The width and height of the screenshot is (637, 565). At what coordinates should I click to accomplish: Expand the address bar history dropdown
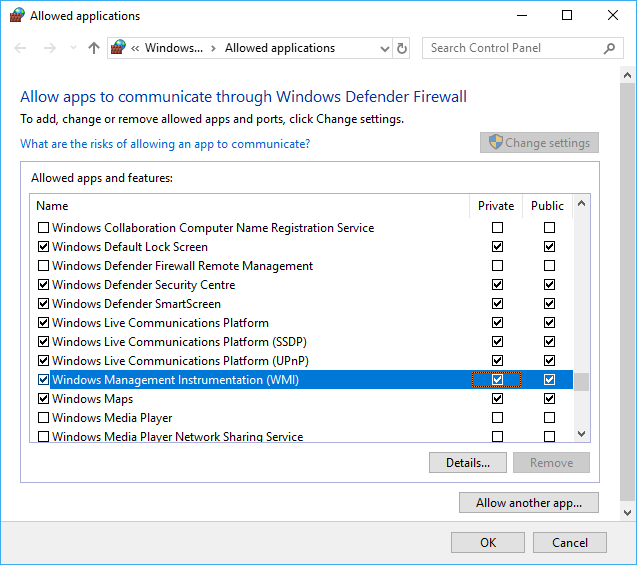pyautogui.click(x=384, y=49)
